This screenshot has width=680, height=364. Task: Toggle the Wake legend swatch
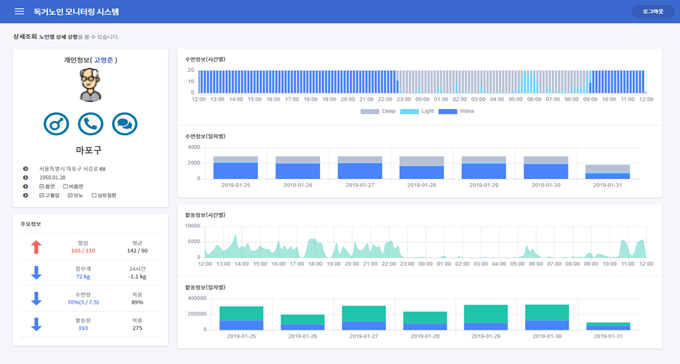click(448, 111)
